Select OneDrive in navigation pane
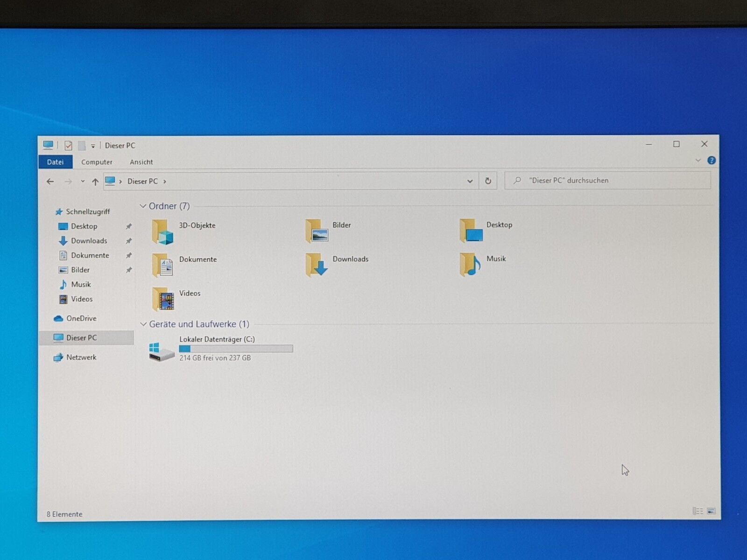The image size is (747, 560). pyautogui.click(x=81, y=318)
